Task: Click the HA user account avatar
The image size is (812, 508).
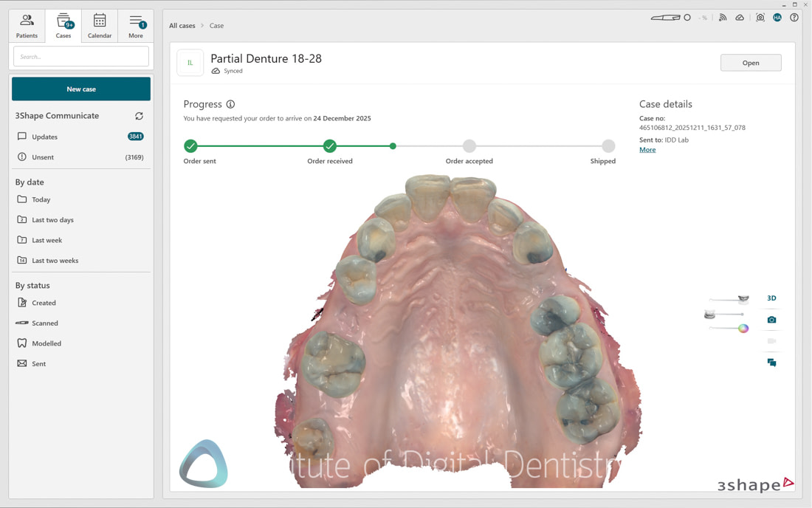Action: [x=777, y=17]
